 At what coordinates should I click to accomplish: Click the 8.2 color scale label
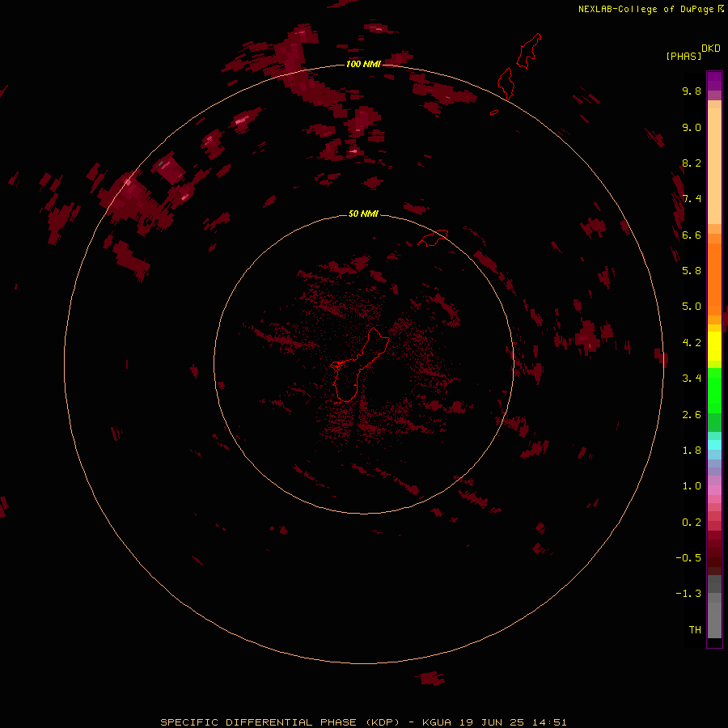692,163
